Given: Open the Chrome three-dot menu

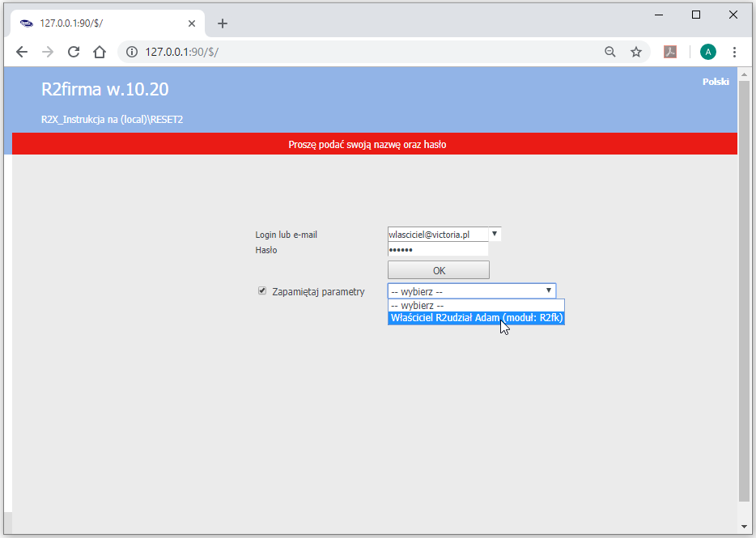Looking at the screenshot, I should [734, 52].
